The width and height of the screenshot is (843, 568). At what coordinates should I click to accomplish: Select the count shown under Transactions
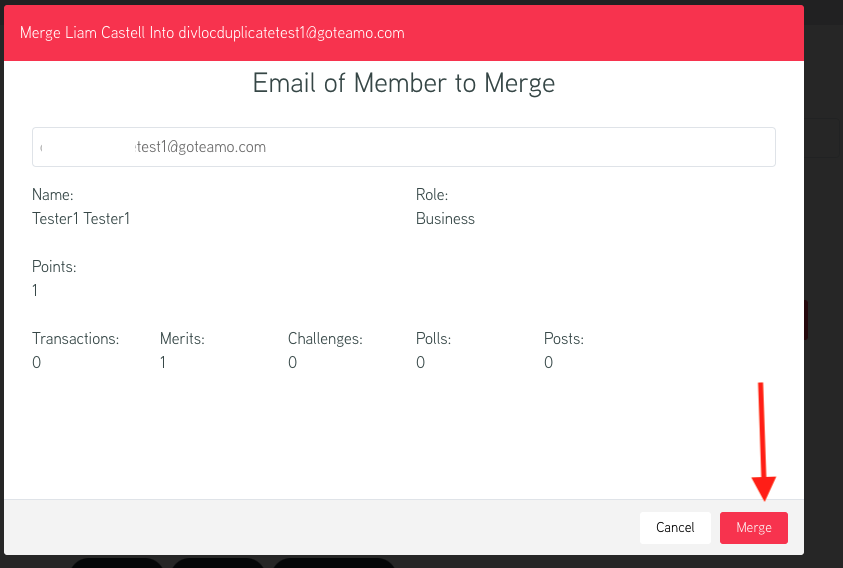click(x=37, y=363)
